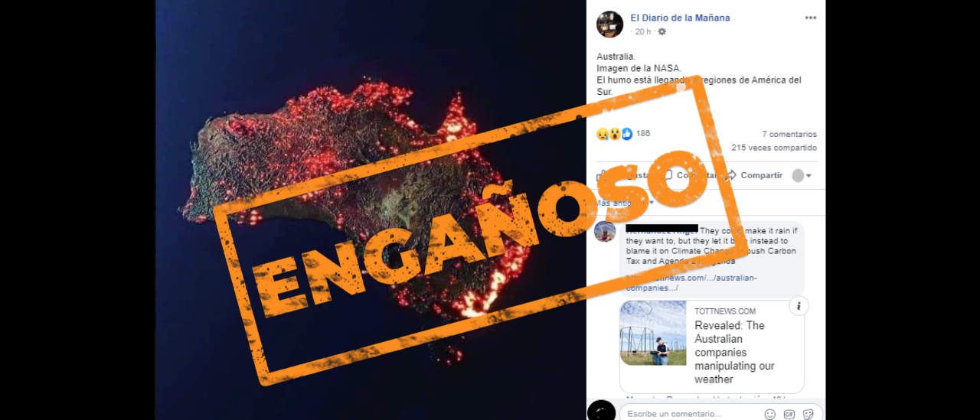Viewport: 980px width, 420px height.
Task: Open El Diario de la Mañana page link
Action: tap(680, 18)
